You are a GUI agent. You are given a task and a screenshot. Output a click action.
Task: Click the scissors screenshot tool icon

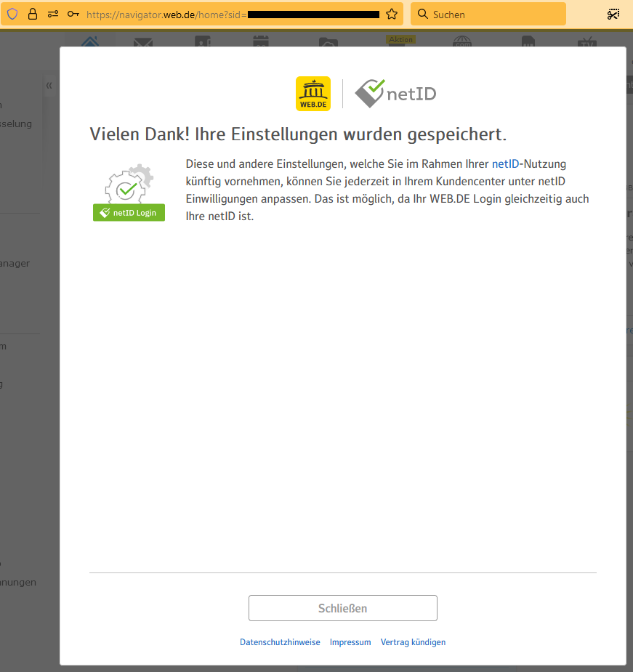pos(613,14)
